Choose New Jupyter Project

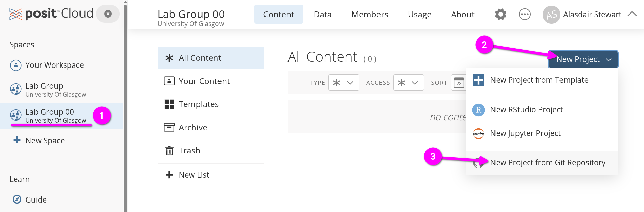pos(525,133)
